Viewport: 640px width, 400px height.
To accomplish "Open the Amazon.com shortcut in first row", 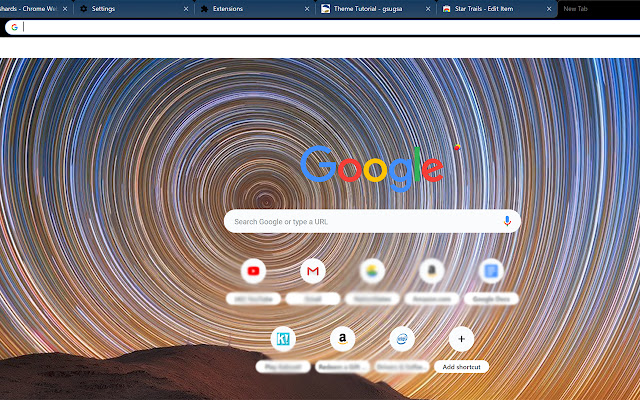I will tap(431, 271).
